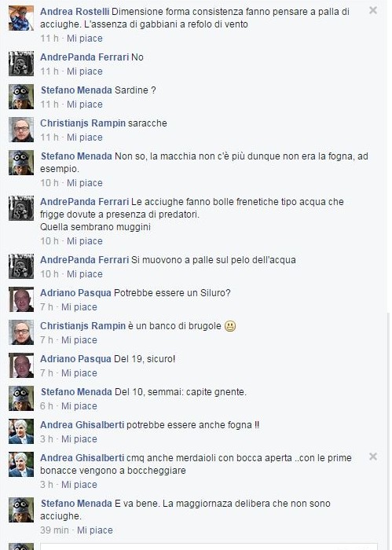The width and height of the screenshot is (392, 550).
Task: Like Andrea Rostelli's comment with Mi piace
Action: coord(85,38)
